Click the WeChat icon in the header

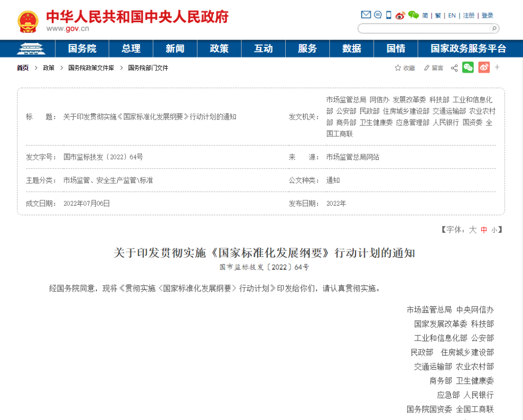[x=413, y=15]
